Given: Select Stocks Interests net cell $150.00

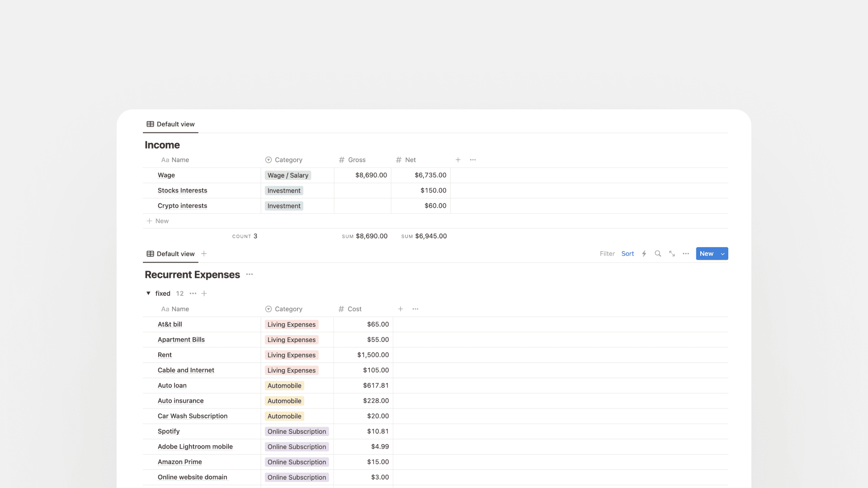Looking at the screenshot, I should 421,191.
